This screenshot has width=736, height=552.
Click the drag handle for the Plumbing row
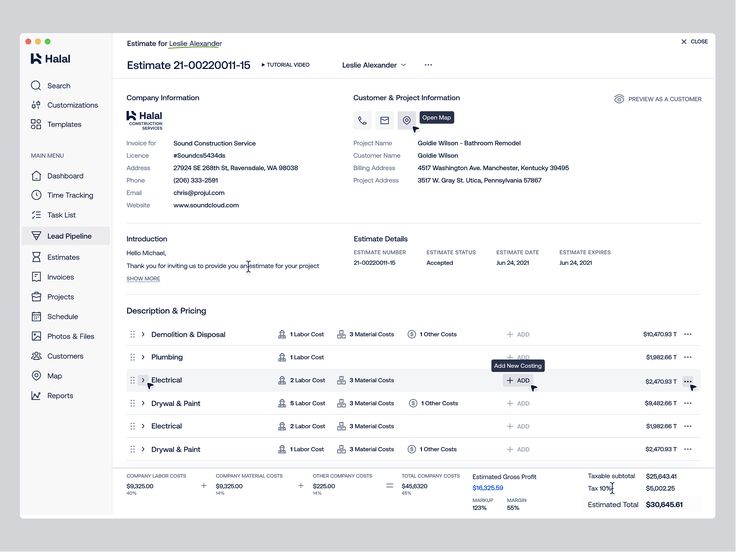pyautogui.click(x=132, y=357)
